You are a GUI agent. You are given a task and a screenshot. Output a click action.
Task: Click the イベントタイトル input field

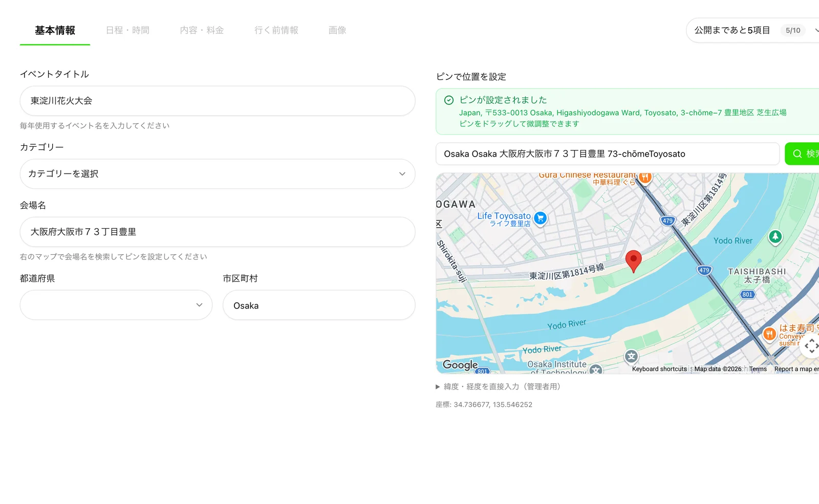pos(218,101)
